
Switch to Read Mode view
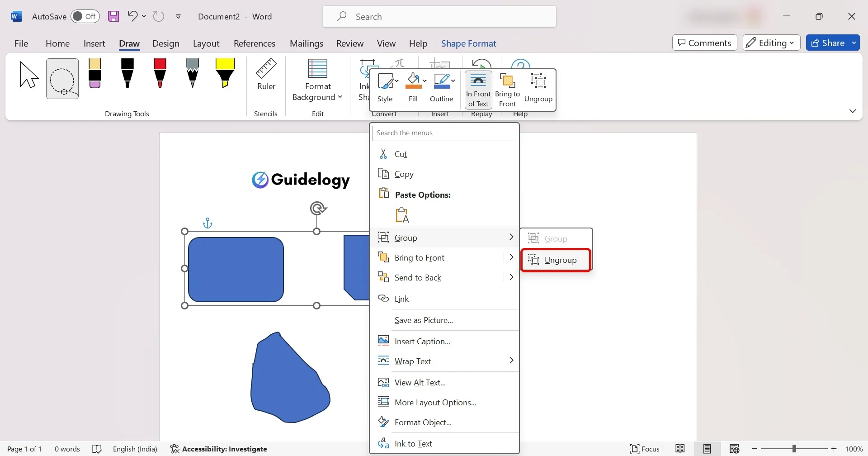point(680,449)
